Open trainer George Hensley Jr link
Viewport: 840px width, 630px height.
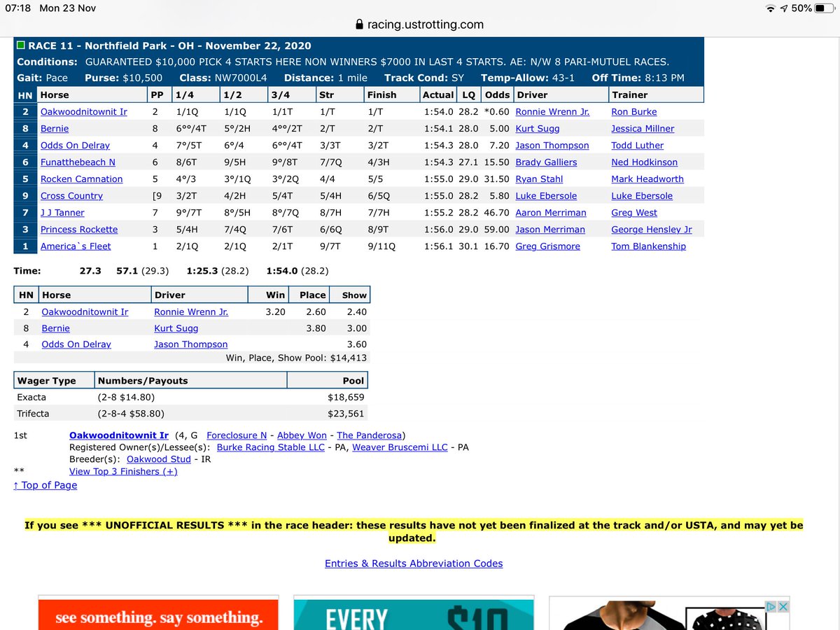pyautogui.click(x=652, y=230)
